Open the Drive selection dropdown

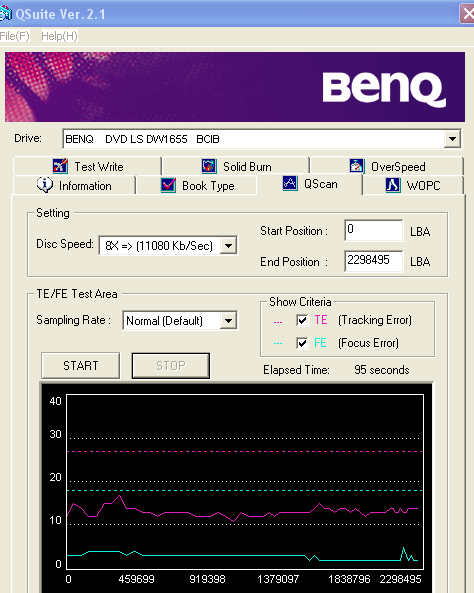pos(452,139)
